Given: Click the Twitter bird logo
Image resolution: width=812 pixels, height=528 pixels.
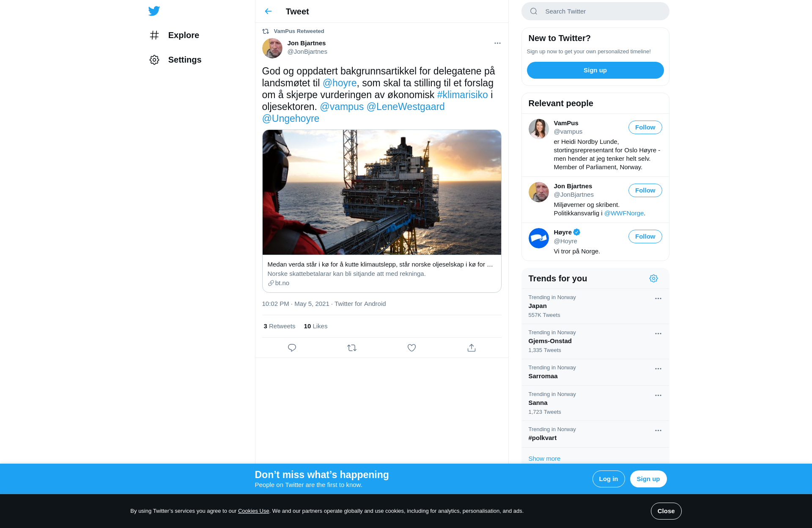Looking at the screenshot, I should click(x=154, y=11).
